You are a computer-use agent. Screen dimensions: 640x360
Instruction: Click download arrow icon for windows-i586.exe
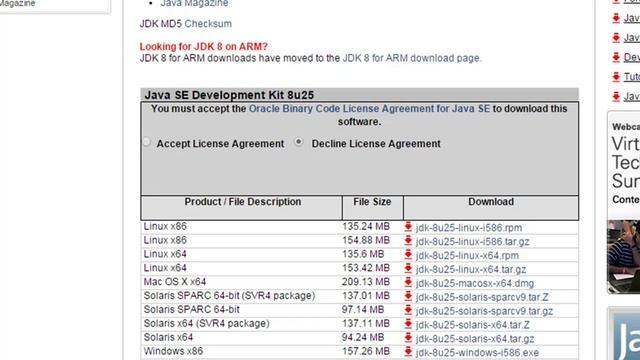(408, 352)
